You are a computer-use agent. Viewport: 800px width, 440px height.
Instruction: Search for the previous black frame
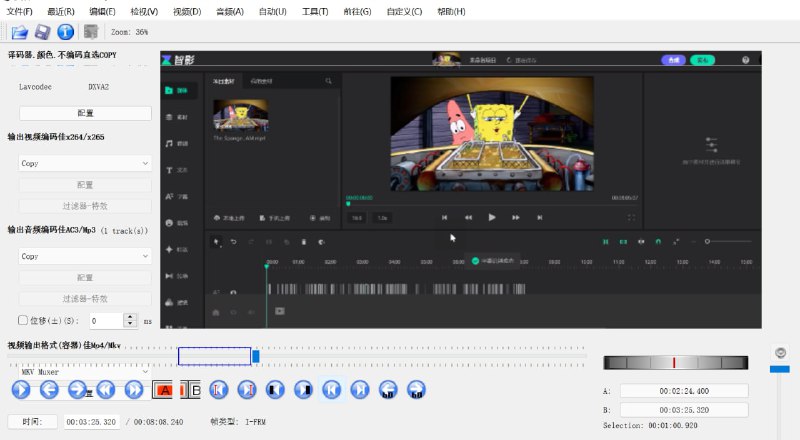pyautogui.click(x=275, y=390)
